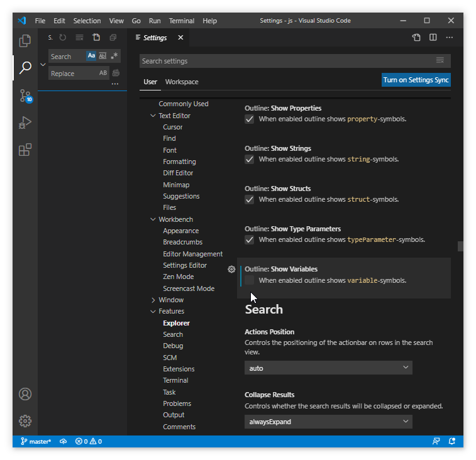Image resolution: width=476 pixels, height=460 pixels.
Task: Collapse the Text Editor tree section
Action: tap(153, 116)
